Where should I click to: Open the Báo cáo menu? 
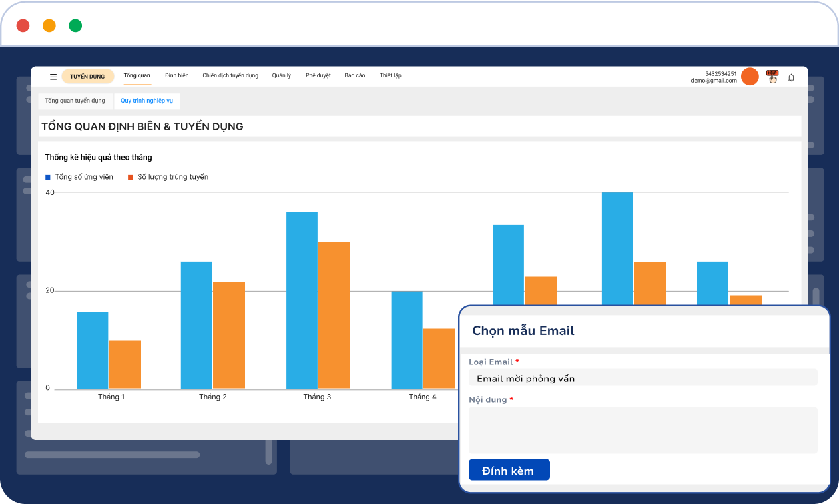coord(355,76)
